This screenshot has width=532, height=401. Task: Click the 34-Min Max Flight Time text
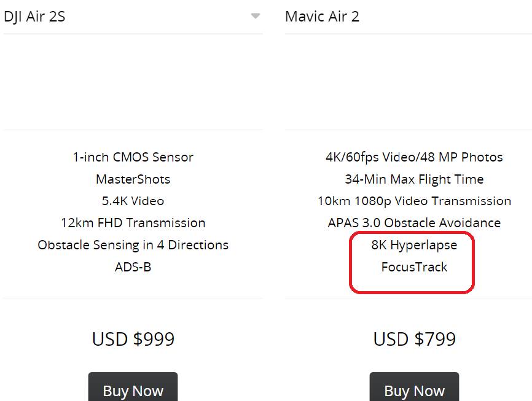click(x=414, y=179)
